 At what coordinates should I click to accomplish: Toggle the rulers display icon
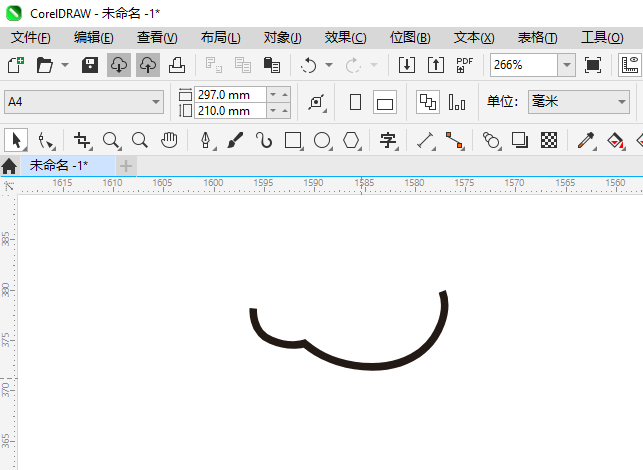click(630, 65)
